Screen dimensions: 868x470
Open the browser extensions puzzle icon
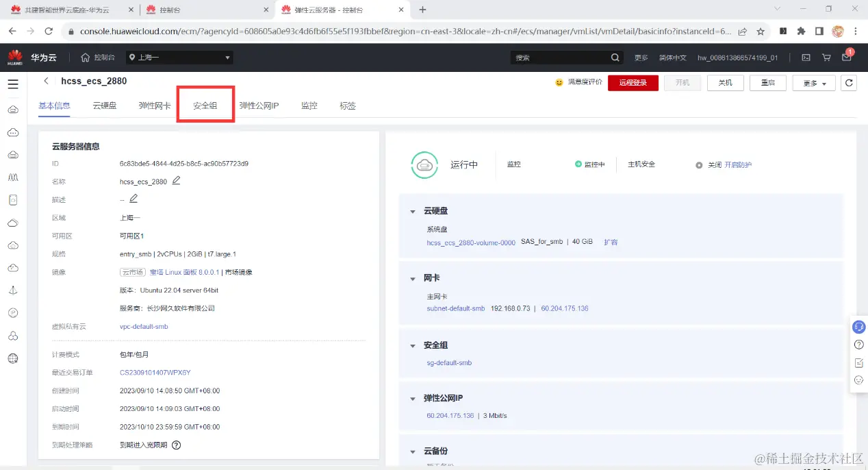pyautogui.click(x=801, y=32)
